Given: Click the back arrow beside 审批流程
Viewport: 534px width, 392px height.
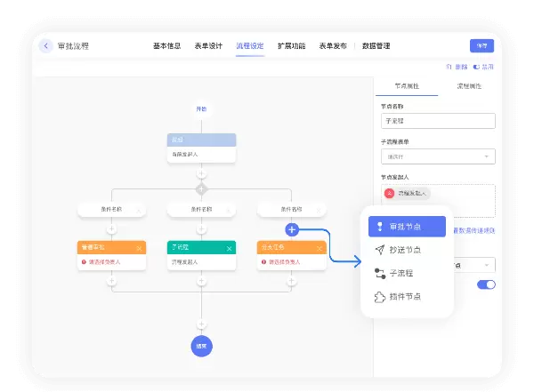Looking at the screenshot, I should coord(45,46).
